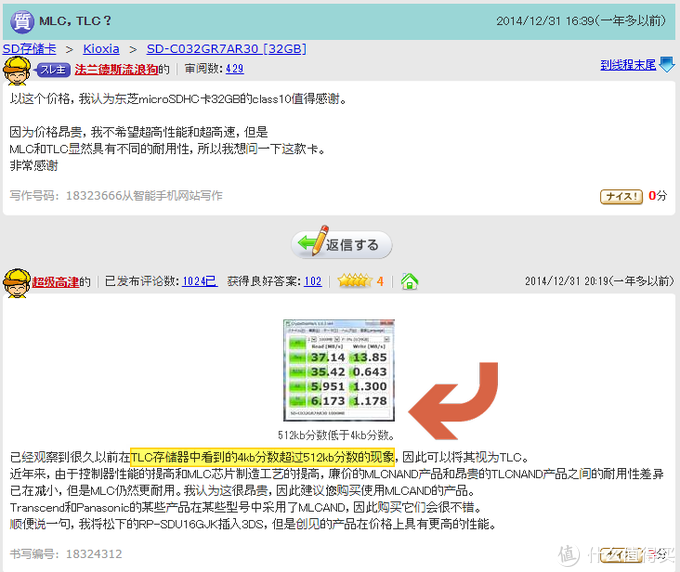The width and height of the screenshot is (680, 572).
Task: Click the スレ主 thread-owner badge
Action: point(53,69)
